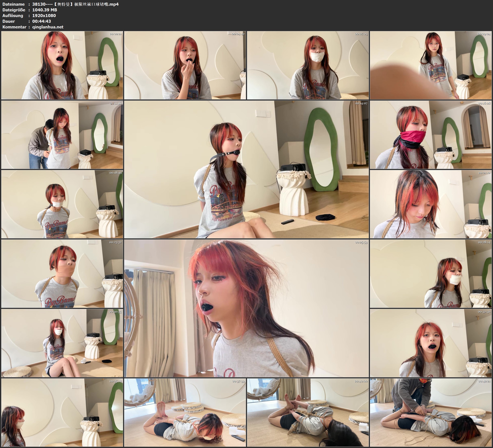Viewport: 493px width, 448px height.
Task: Open the thumbnail at 00:16:28
Action: [x=431, y=135]
